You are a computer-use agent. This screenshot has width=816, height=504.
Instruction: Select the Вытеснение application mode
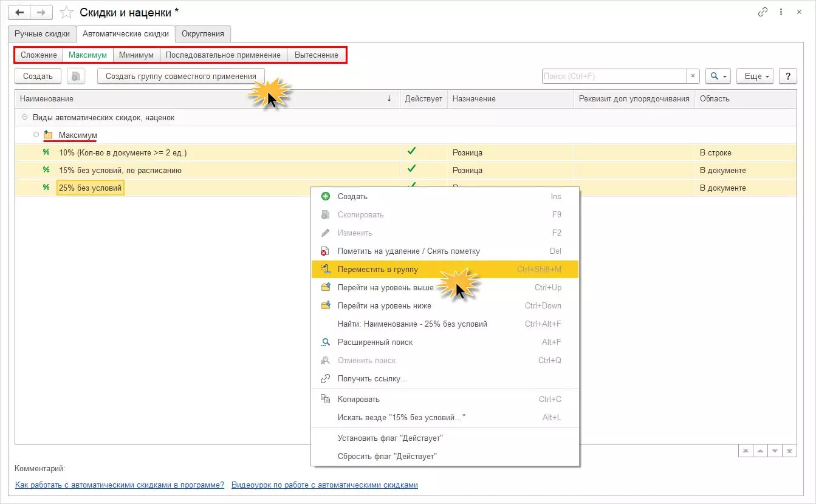(x=317, y=55)
